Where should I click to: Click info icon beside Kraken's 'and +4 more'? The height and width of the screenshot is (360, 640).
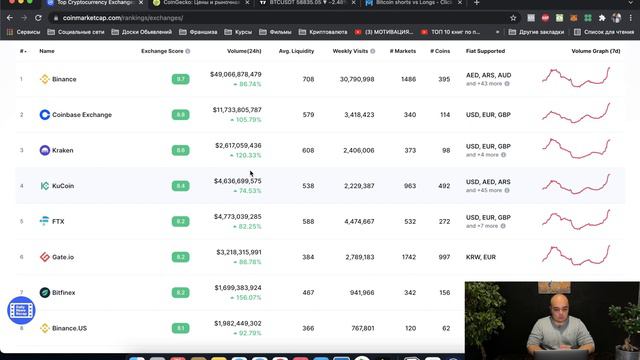pyautogui.click(x=503, y=155)
